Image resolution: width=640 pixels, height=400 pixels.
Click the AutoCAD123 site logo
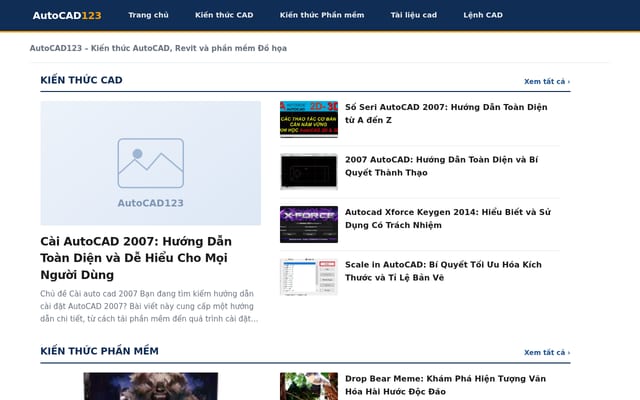coord(67,15)
